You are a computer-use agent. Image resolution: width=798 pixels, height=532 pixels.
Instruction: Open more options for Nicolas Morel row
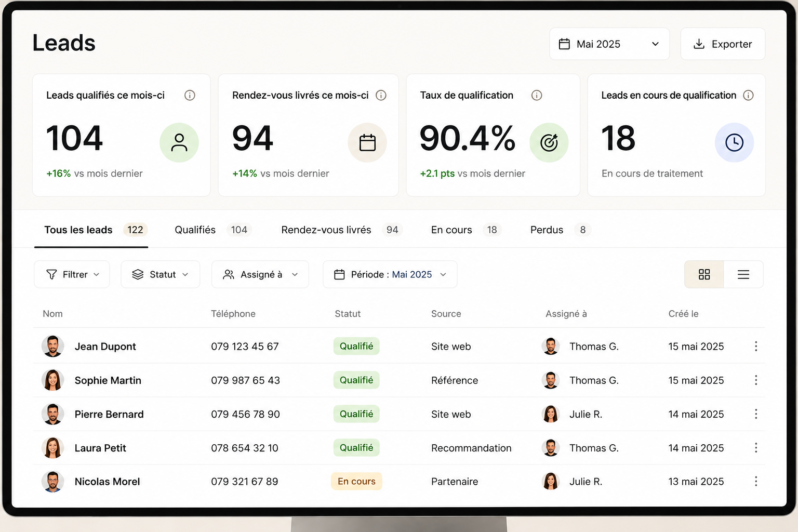pyautogui.click(x=756, y=481)
